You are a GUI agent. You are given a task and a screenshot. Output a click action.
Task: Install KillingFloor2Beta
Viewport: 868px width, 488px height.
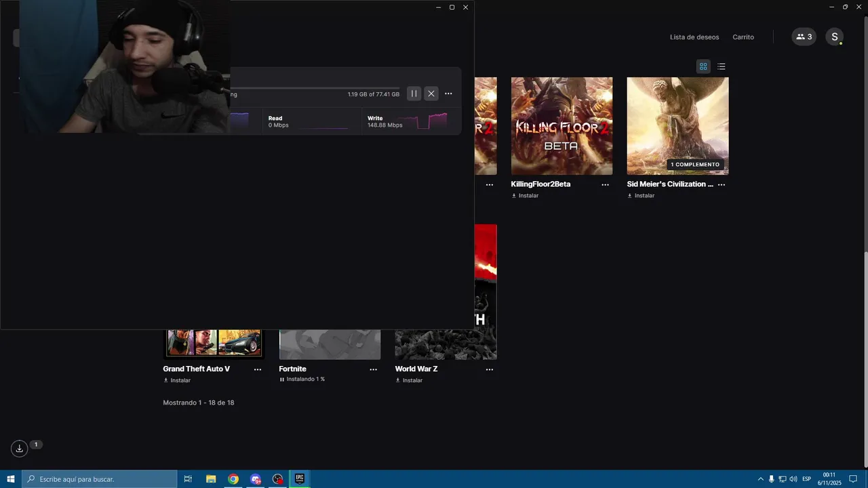point(525,196)
